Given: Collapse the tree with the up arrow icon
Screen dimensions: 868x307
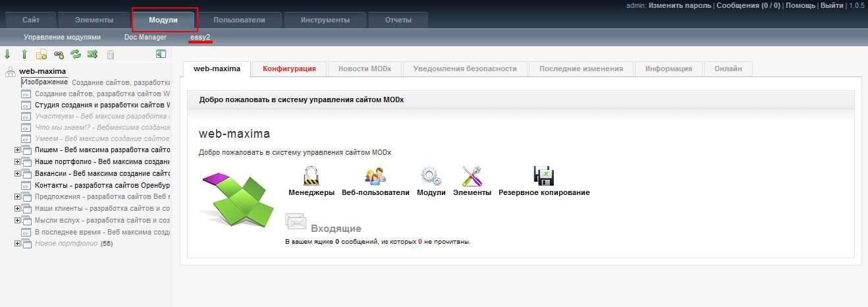Looking at the screenshot, I should click(24, 55).
